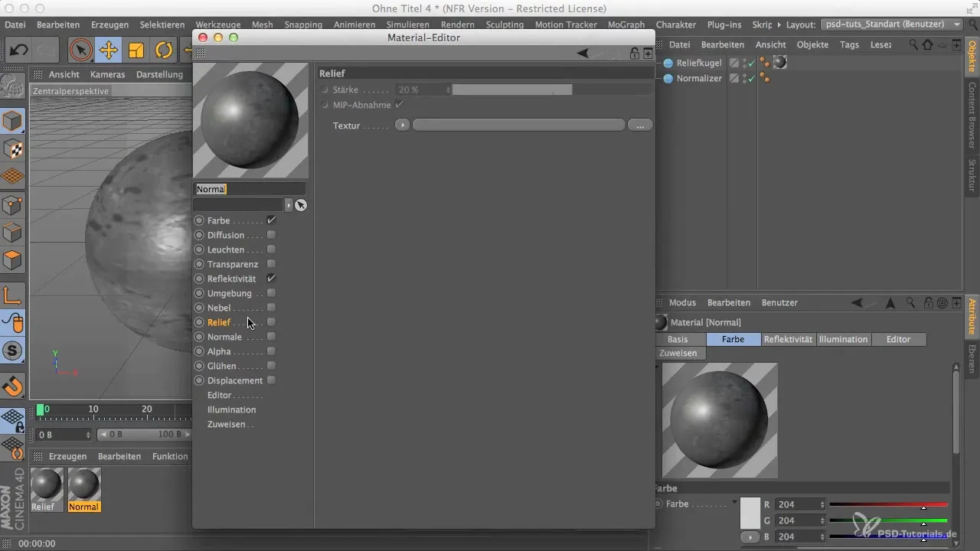Image resolution: width=980 pixels, height=551 pixels.
Task: Switch to Polygons mode
Action: pos(13,260)
